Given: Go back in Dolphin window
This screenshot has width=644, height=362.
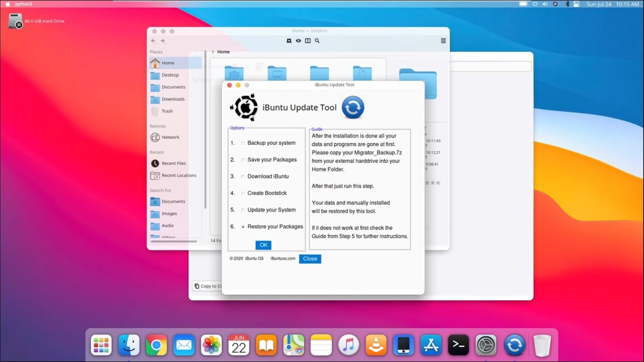Looking at the screenshot, I should coord(153,41).
